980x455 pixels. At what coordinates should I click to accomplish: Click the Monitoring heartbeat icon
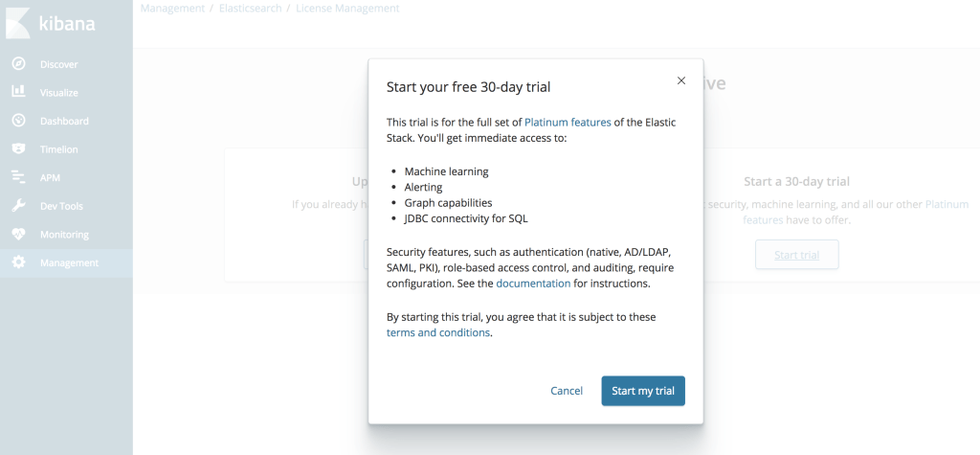[x=18, y=234]
